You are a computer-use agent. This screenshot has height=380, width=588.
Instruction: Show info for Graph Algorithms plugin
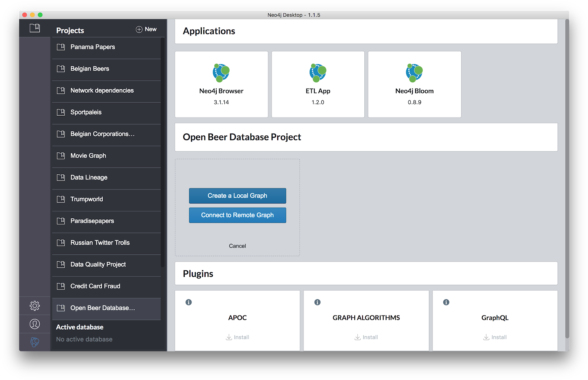[x=317, y=302]
